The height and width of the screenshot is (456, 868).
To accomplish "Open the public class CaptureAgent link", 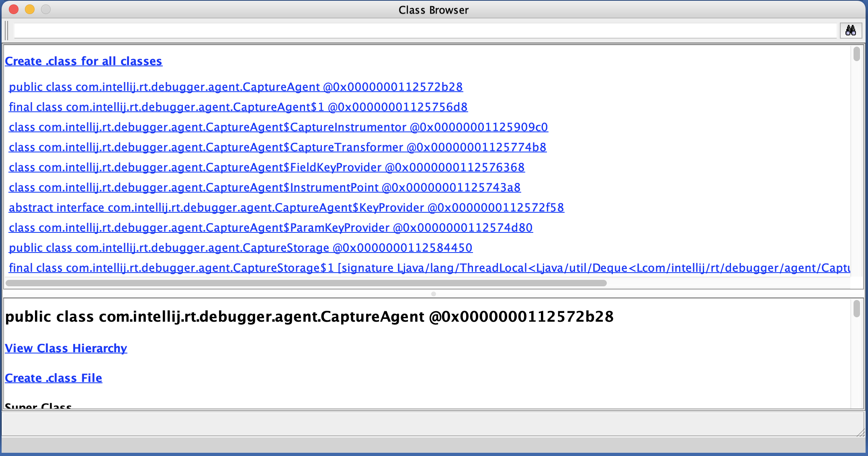I will click(235, 87).
